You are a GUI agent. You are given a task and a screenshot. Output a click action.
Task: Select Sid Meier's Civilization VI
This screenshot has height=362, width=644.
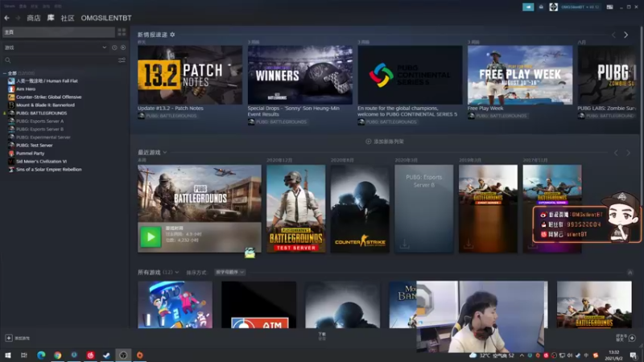pos(41,162)
